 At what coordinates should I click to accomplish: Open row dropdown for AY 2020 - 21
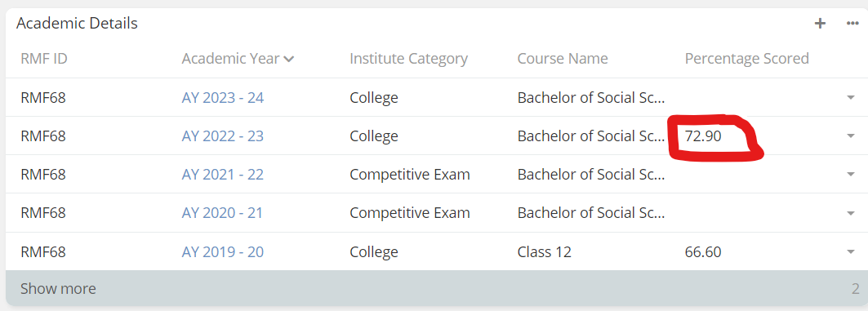[851, 213]
